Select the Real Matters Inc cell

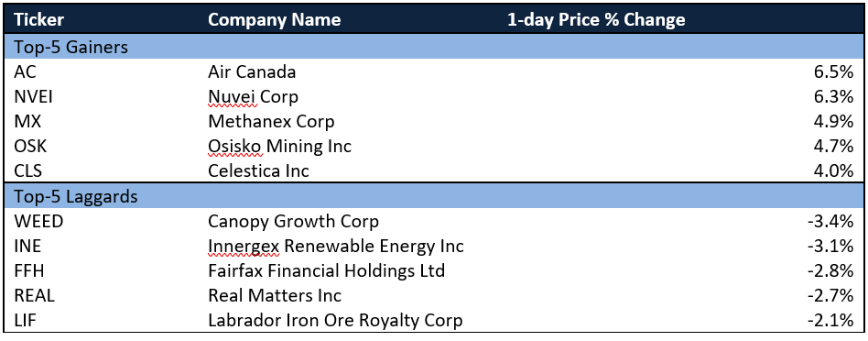(275, 295)
